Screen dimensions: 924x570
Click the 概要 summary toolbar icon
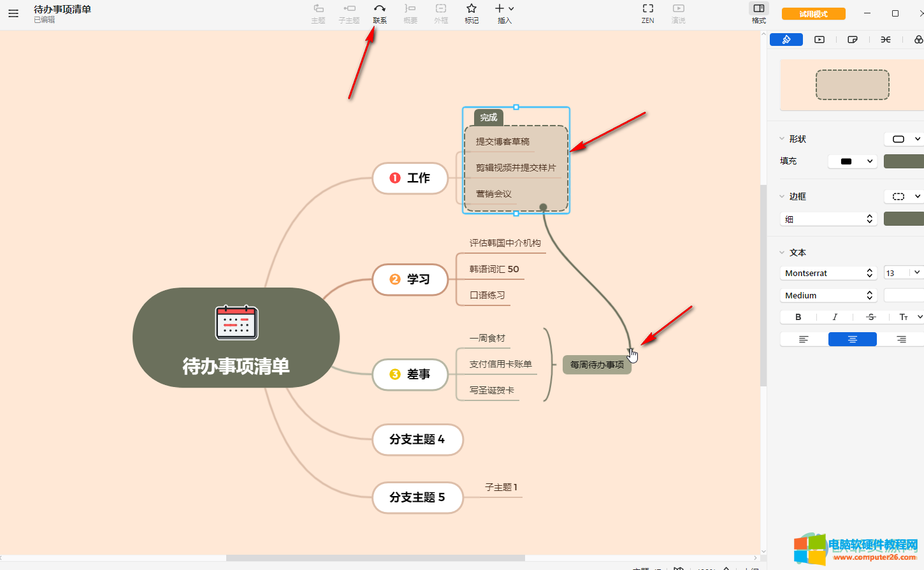tap(410, 13)
